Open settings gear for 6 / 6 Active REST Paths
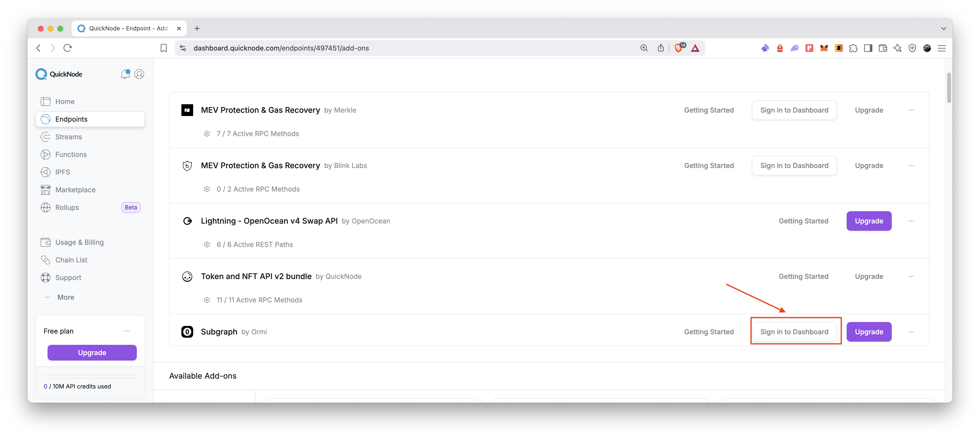This screenshot has width=980, height=439. [207, 245]
